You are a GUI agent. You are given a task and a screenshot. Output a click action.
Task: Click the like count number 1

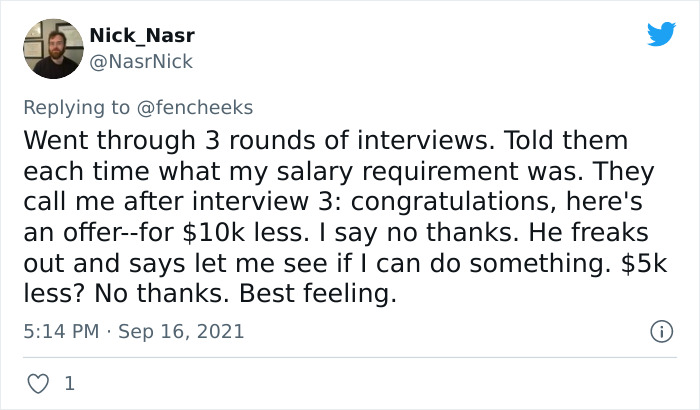(68, 383)
